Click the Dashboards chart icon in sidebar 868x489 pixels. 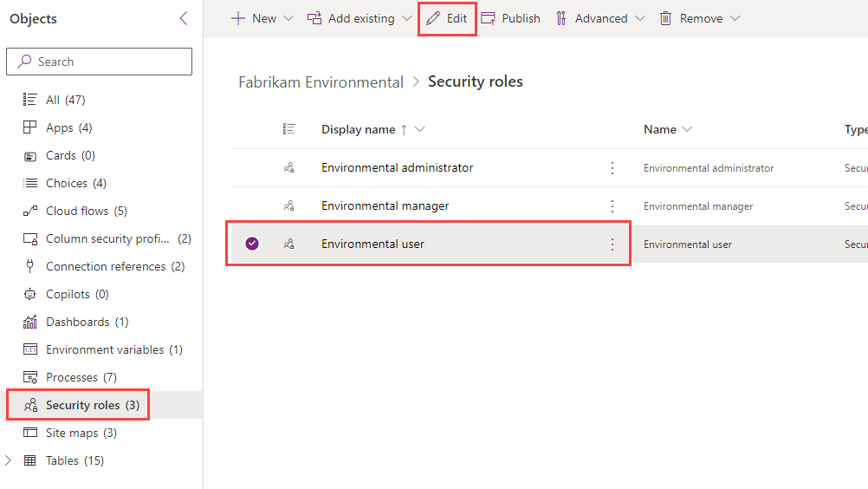[30, 322]
